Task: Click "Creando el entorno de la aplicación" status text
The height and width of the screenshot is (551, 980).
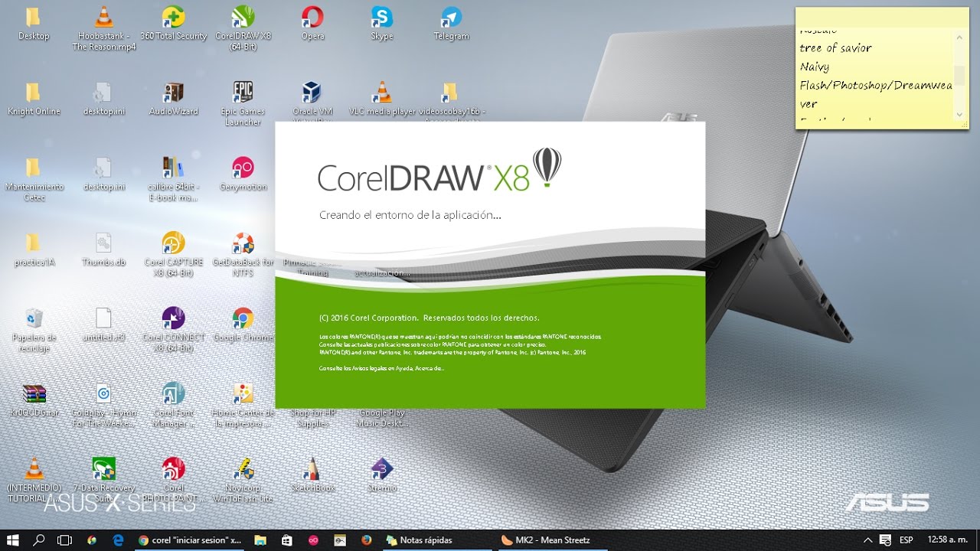Action: (410, 216)
